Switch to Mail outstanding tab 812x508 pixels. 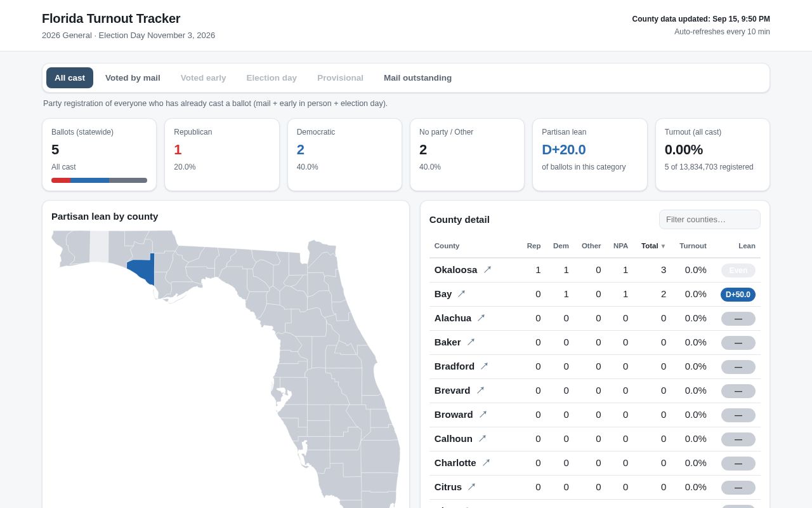417,78
